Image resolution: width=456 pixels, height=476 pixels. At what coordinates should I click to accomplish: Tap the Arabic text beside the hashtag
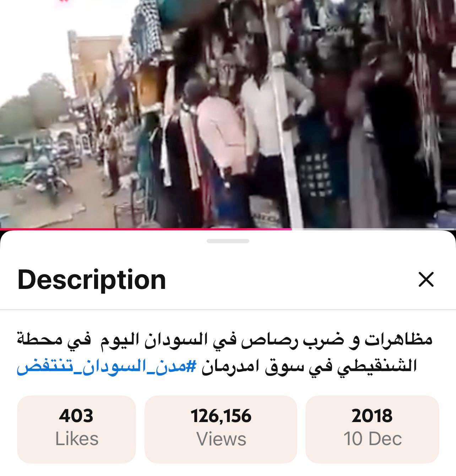click(x=309, y=366)
